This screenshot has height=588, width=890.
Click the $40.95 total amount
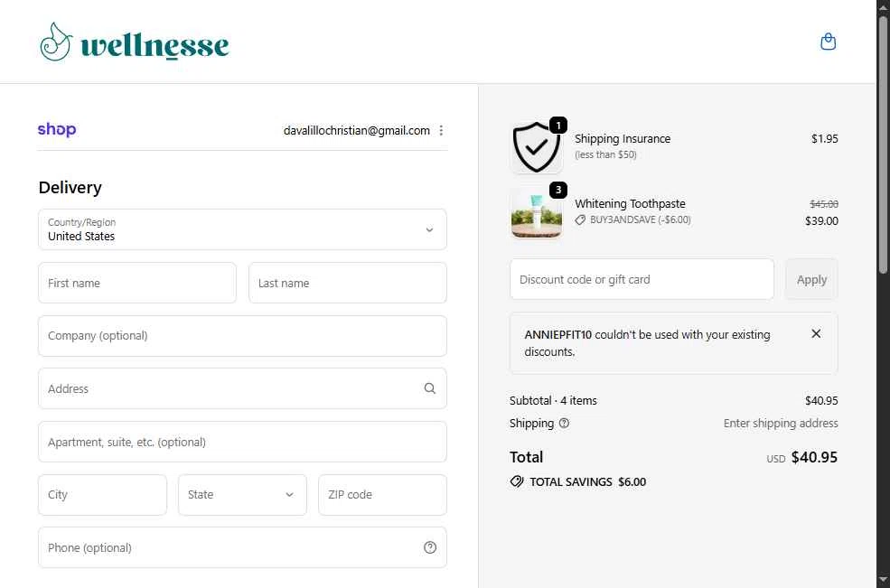814,457
